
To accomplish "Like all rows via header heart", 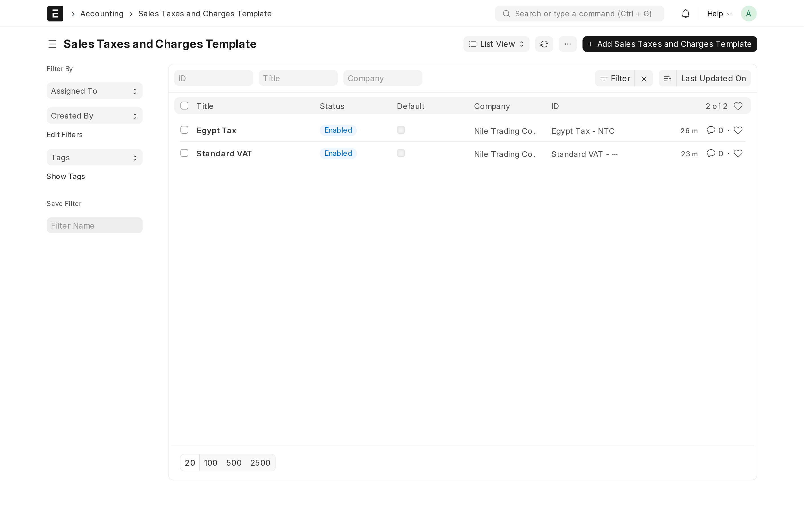I will pos(738,106).
